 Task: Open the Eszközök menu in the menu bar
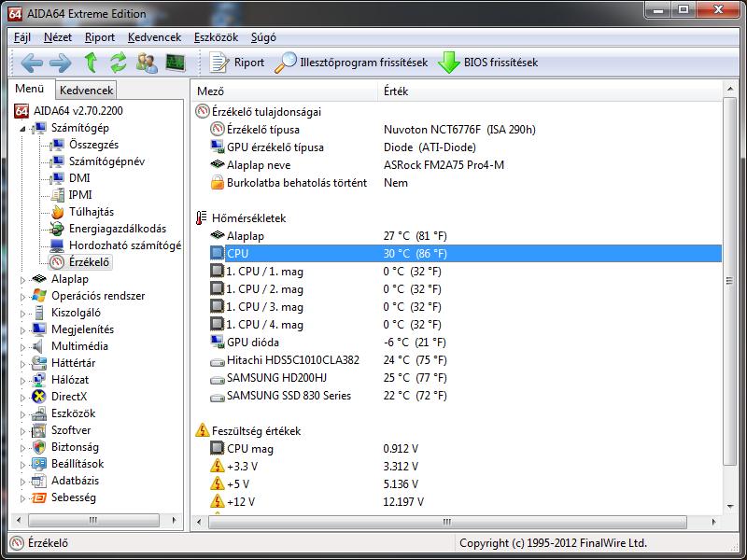point(216,37)
